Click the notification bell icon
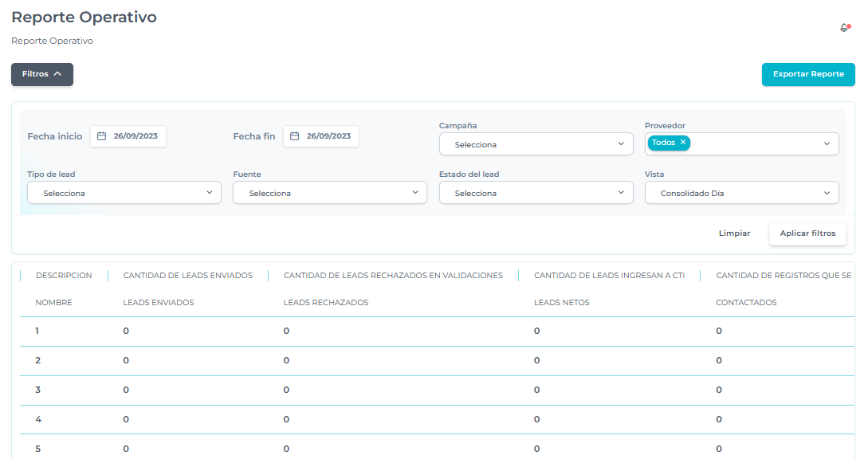Image resolution: width=868 pixels, height=459 pixels. (x=844, y=28)
